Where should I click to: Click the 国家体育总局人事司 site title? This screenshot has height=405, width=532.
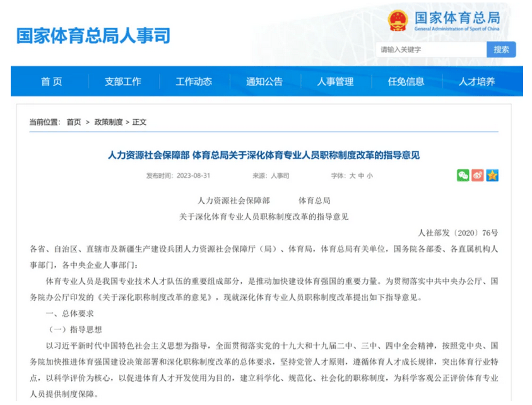tap(93, 35)
